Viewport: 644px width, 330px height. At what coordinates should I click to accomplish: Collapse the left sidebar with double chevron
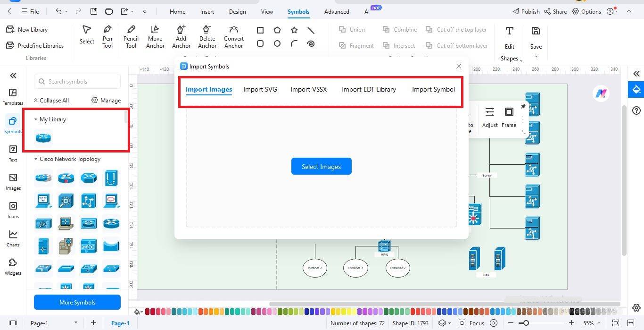(13, 76)
